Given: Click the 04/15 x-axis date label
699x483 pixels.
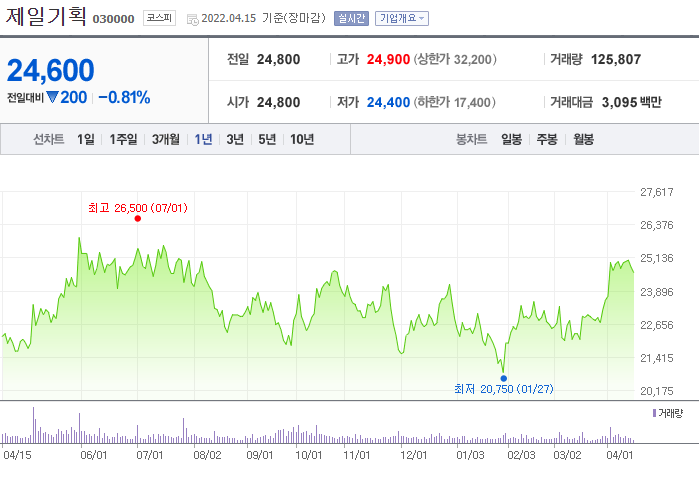Looking at the screenshot, I should 17,455.
